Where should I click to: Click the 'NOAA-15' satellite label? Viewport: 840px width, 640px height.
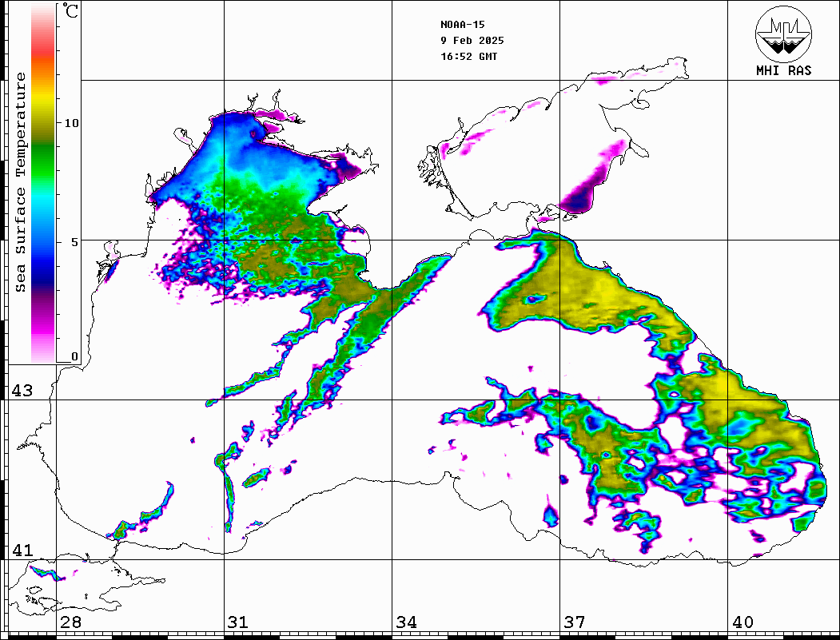click(462, 25)
